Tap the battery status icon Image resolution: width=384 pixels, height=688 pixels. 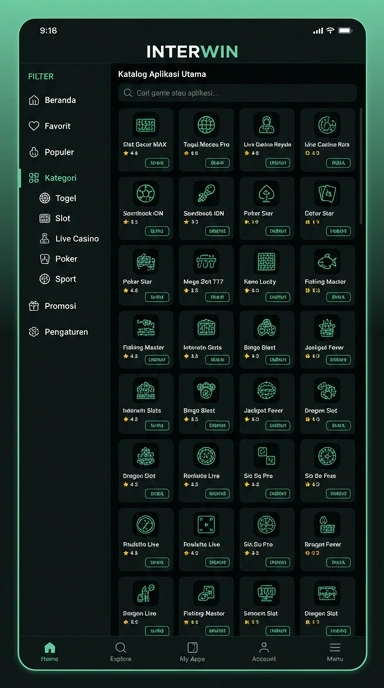345,30
